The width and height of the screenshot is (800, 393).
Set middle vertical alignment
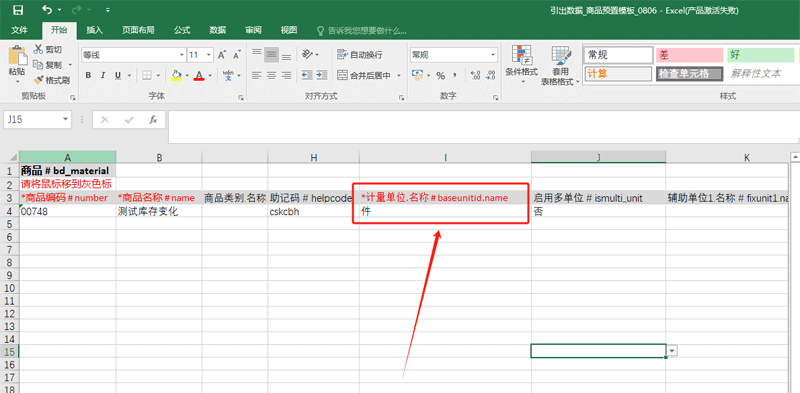(x=271, y=54)
